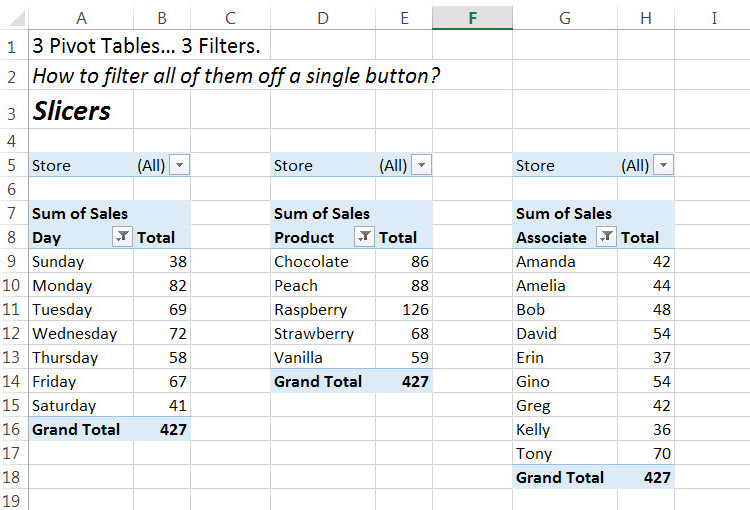The image size is (750, 510).
Task: Select column F header
Action: point(472,18)
